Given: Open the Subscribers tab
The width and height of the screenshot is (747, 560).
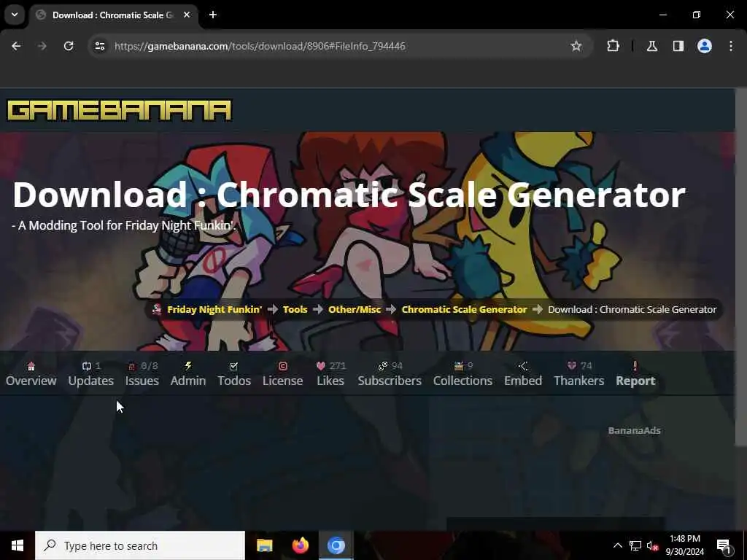Looking at the screenshot, I should (390, 374).
